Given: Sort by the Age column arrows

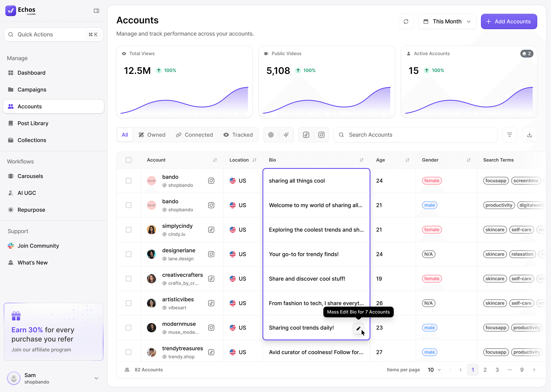Looking at the screenshot, I should (407, 160).
